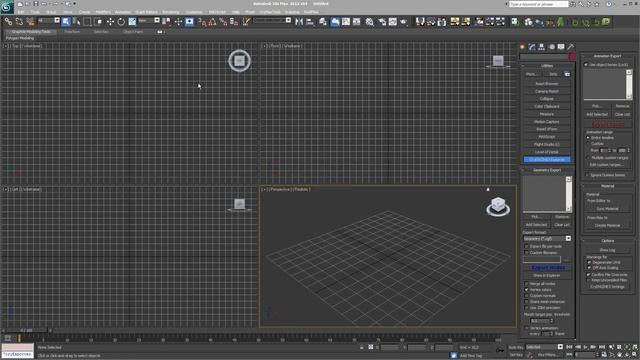The height and width of the screenshot is (360, 640).
Task: Click the time slider handle
Action: coord(27,330)
